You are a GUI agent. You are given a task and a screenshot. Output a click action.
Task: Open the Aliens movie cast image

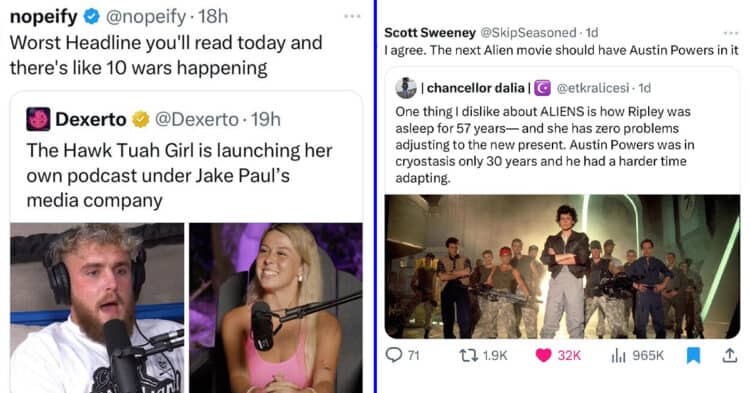point(562,266)
